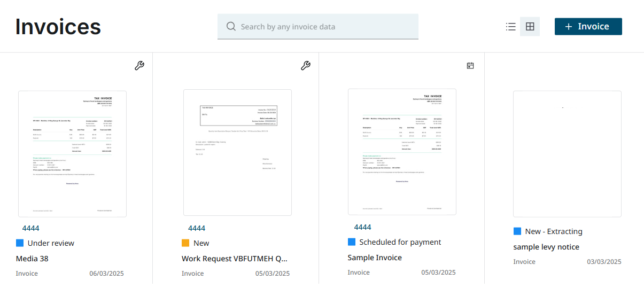Open the sample levy notice thumbnail

[567, 154]
